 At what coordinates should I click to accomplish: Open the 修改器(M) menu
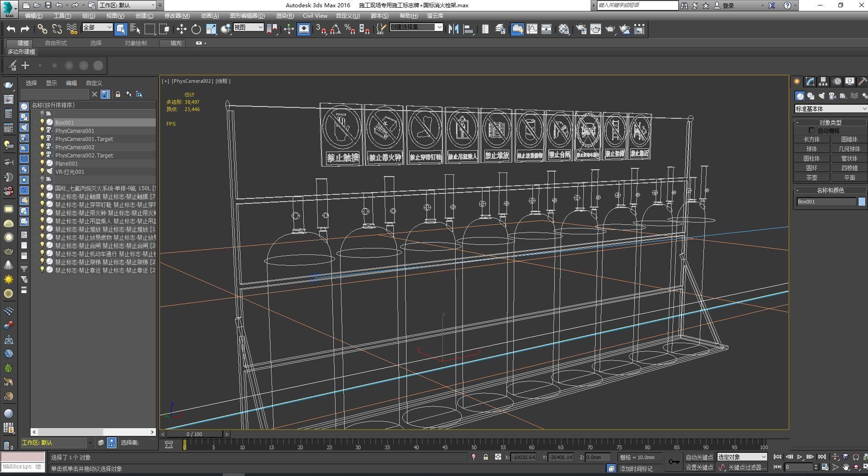(177, 16)
